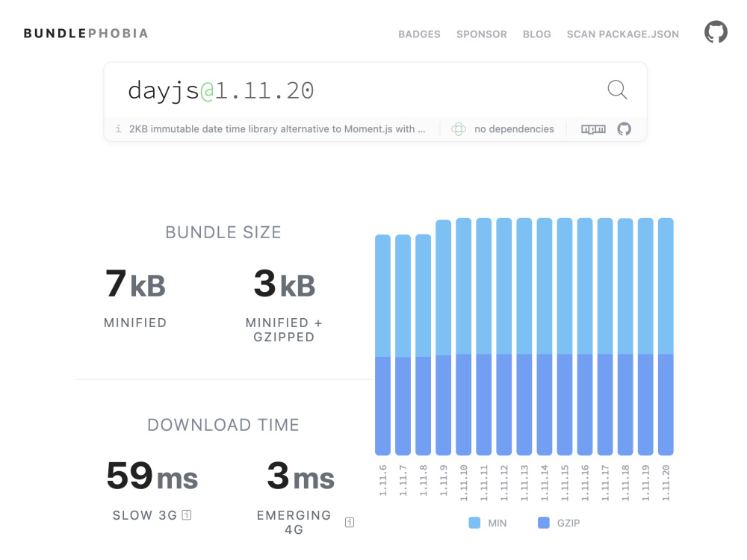Select the 1.11.10 version bar

click(464, 336)
